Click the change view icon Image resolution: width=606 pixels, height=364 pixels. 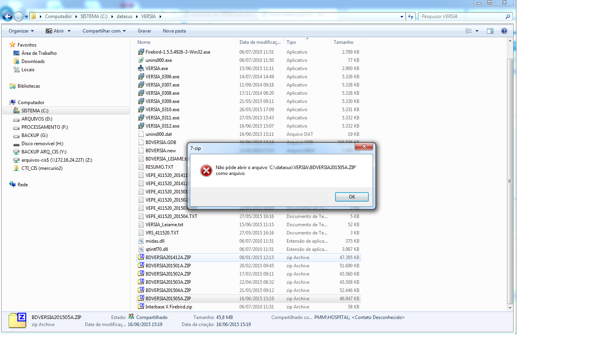pos(469,31)
